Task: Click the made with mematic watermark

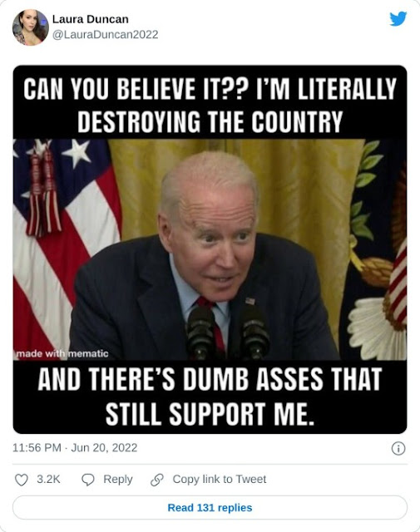Action: click(62, 354)
